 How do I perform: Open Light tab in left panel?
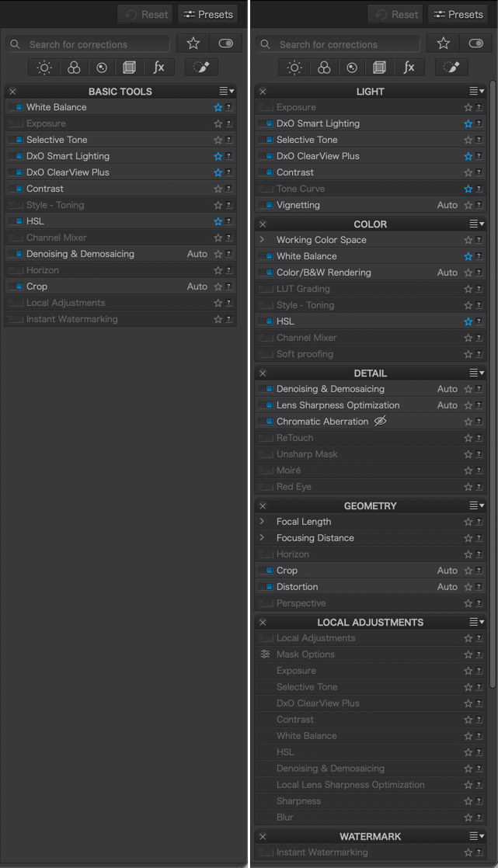pyautogui.click(x=44, y=68)
